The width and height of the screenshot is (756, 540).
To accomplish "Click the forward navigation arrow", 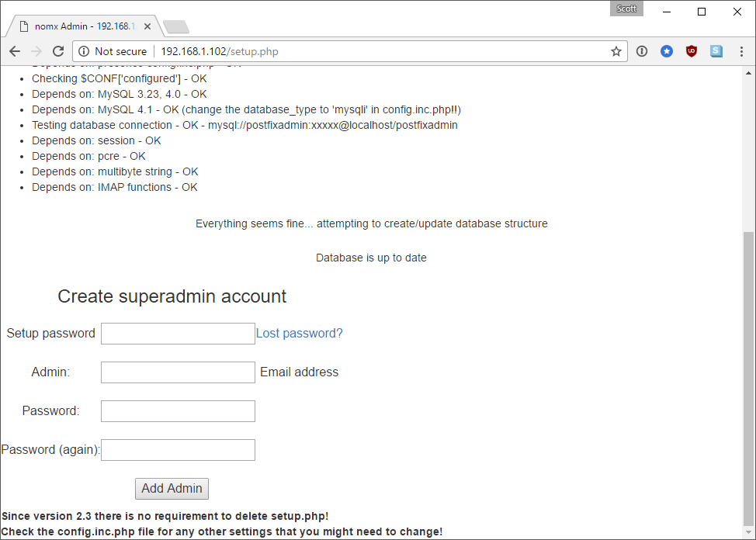I will click(36, 51).
